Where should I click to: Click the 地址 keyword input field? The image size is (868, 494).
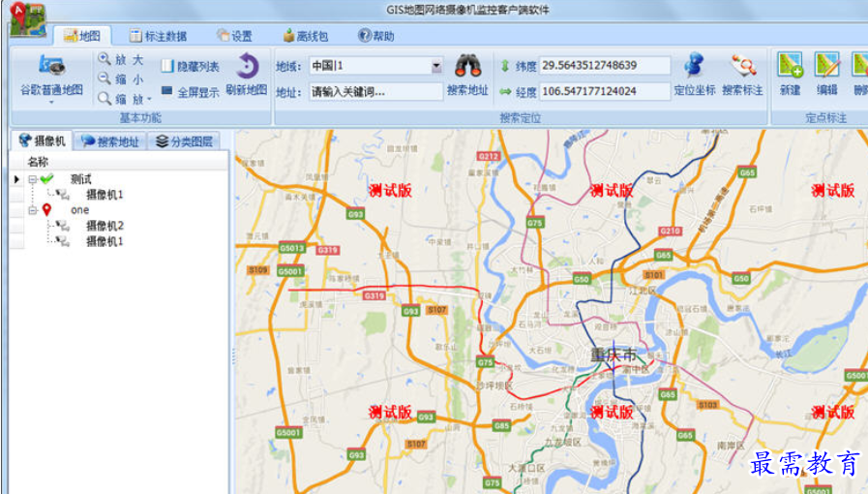click(x=375, y=92)
